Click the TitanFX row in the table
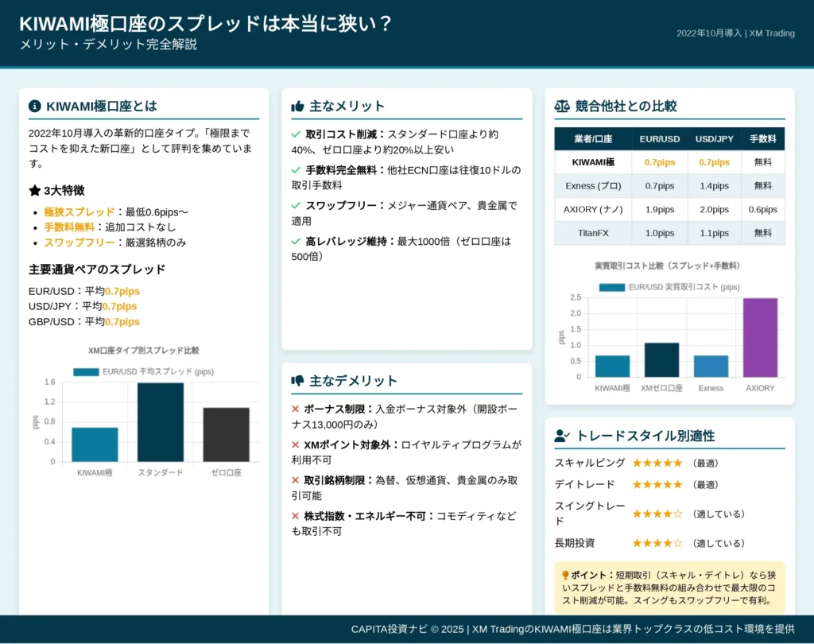This screenshot has height=644, width=814. coord(669,233)
